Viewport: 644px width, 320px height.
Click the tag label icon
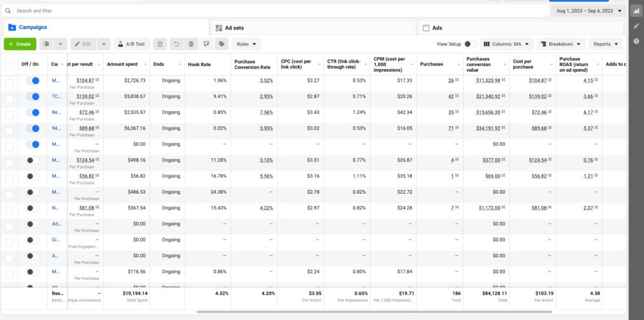(221, 44)
